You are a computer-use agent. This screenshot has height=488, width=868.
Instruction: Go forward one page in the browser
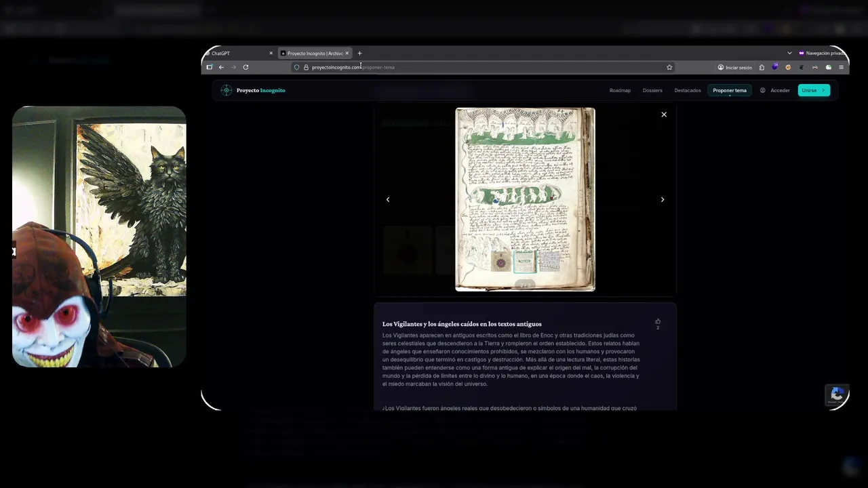click(x=233, y=67)
